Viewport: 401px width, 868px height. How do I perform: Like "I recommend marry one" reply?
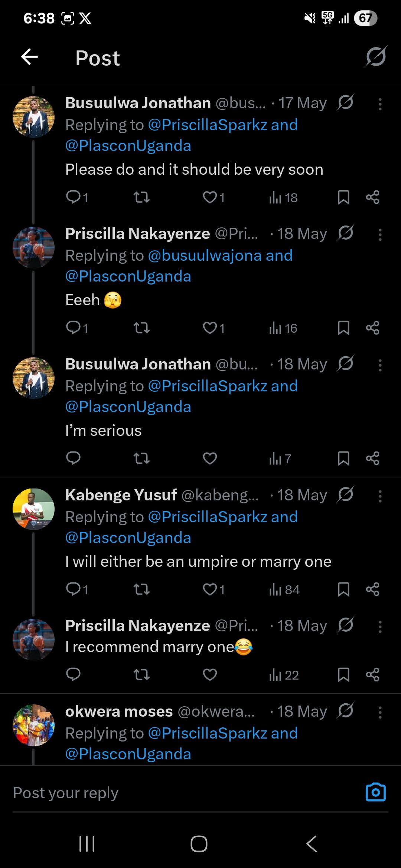tap(210, 675)
